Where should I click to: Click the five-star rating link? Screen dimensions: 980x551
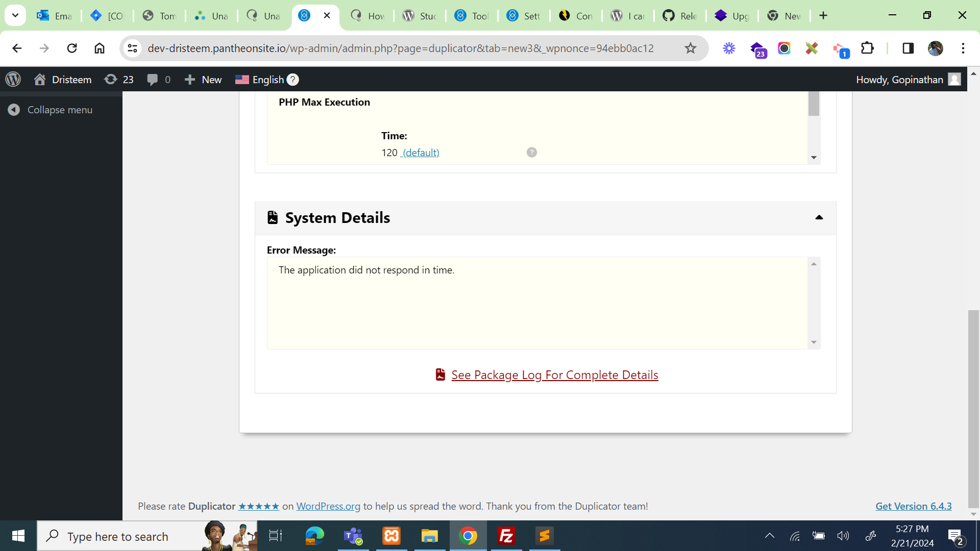tap(259, 506)
